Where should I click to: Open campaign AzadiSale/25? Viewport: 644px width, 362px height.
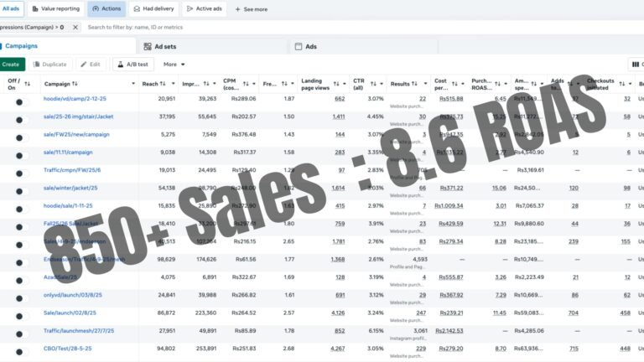click(x=60, y=277)
